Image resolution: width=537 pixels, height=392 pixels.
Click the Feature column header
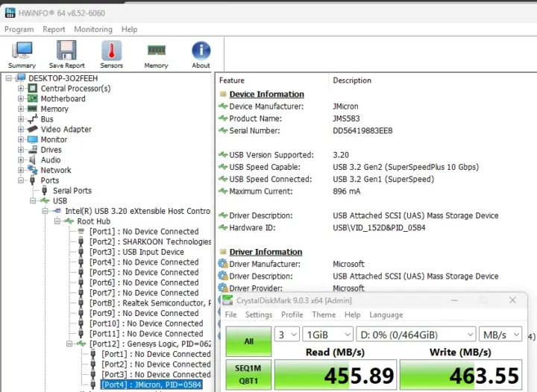[232, 80]
